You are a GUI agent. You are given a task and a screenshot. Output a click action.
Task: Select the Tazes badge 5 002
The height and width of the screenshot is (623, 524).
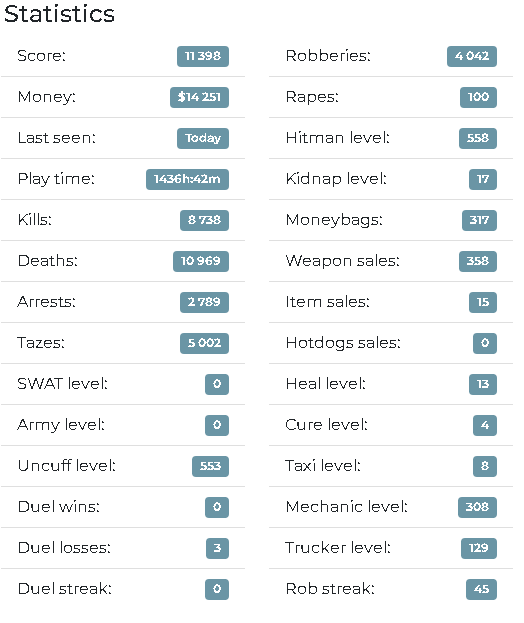204,343
